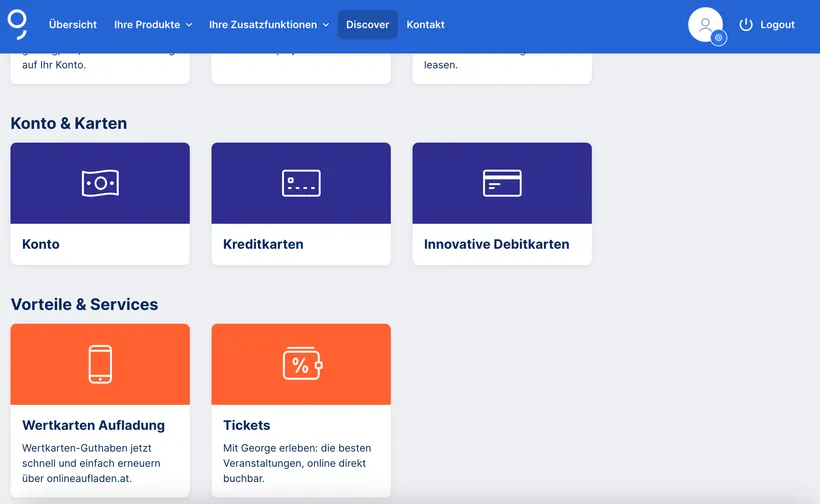Click the Logout power icon
820x504 pixels.
pyautogui.click(x=746, y=25)
